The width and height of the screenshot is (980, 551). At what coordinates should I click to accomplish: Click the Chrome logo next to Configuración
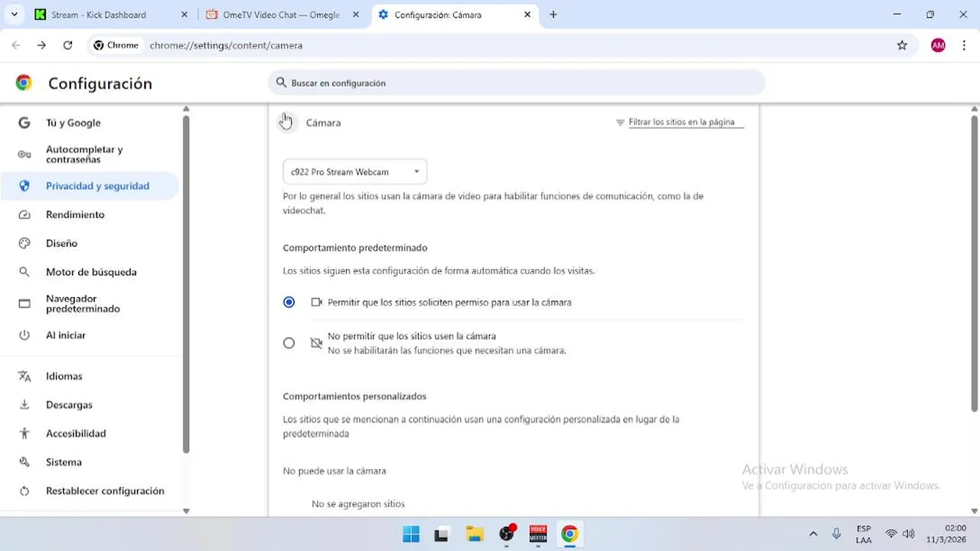click(24, 83)
